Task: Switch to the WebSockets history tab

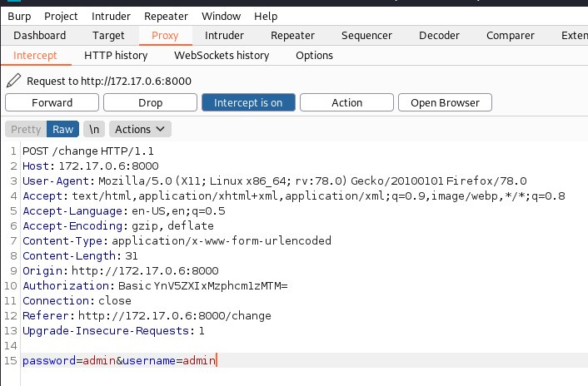Action: click(x=222, y=56)
